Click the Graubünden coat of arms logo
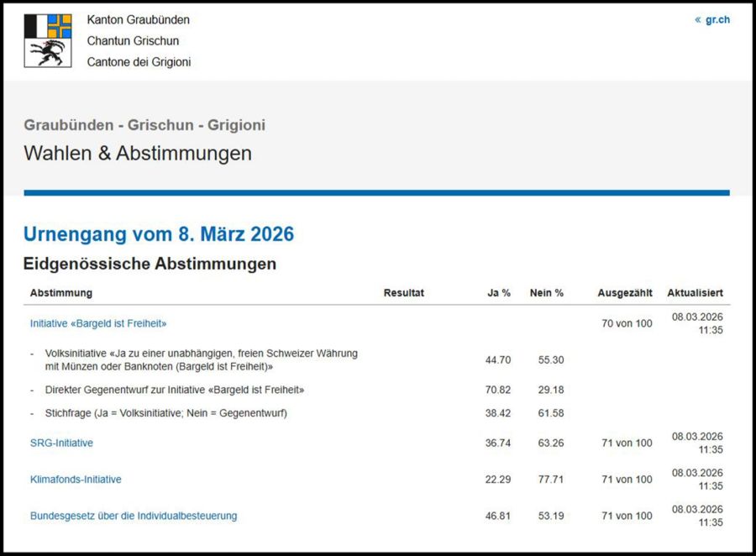Screen dimensions: 756x556 [x=48, y=40]
